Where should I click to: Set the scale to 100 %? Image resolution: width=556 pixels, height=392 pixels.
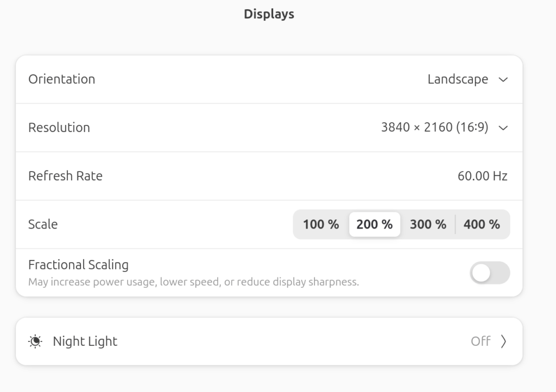click(x=321, y=224)
